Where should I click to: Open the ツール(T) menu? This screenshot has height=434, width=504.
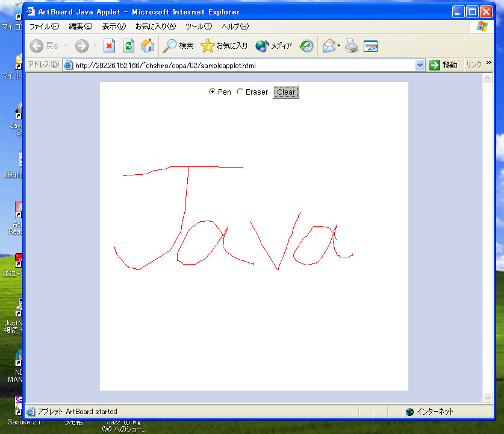click(x=199, y=27)
